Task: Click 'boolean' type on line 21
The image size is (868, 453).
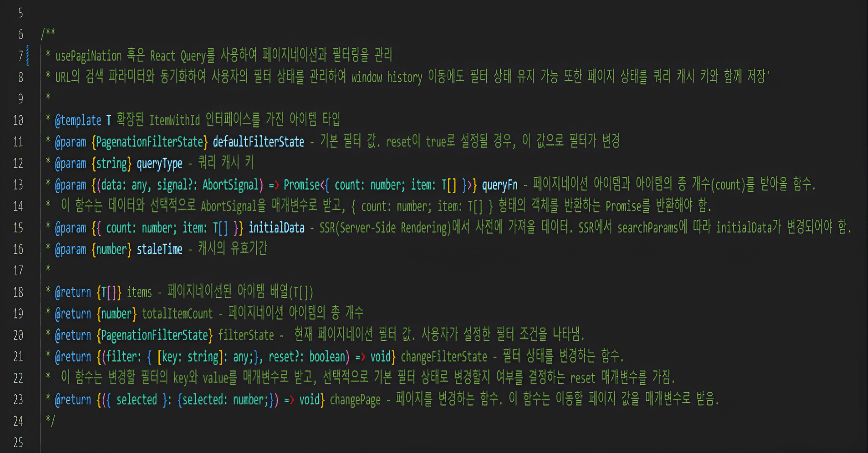Action: click(327, 357)
